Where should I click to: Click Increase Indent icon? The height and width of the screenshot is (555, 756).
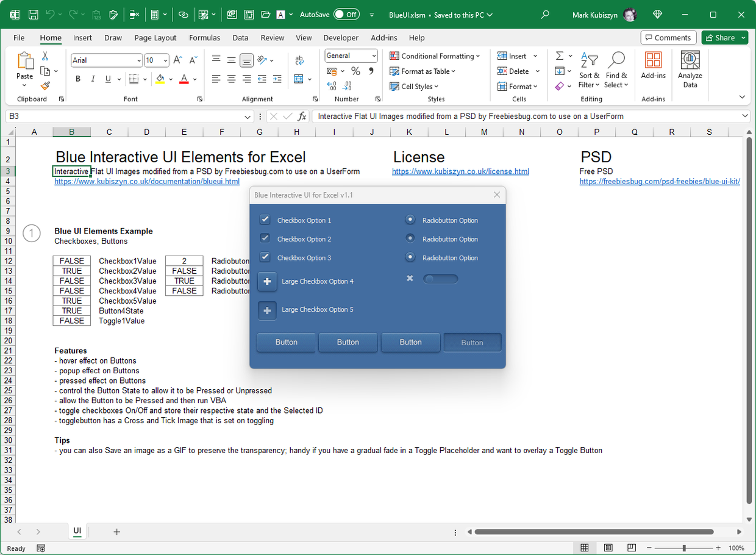[277, 79]
